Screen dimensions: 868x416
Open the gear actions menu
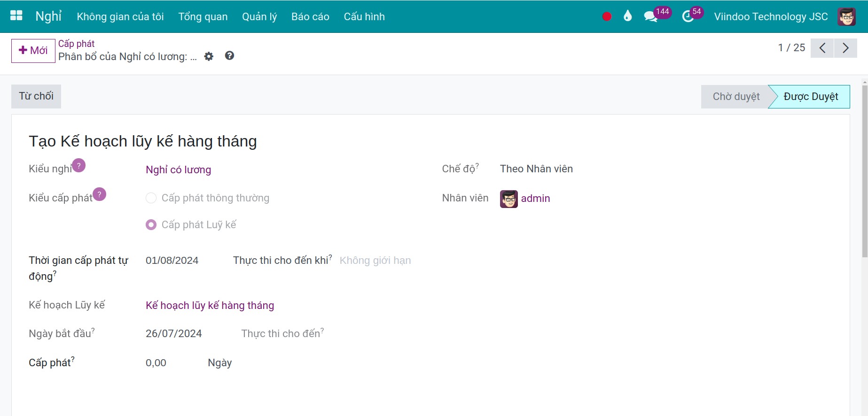[209, 56]
